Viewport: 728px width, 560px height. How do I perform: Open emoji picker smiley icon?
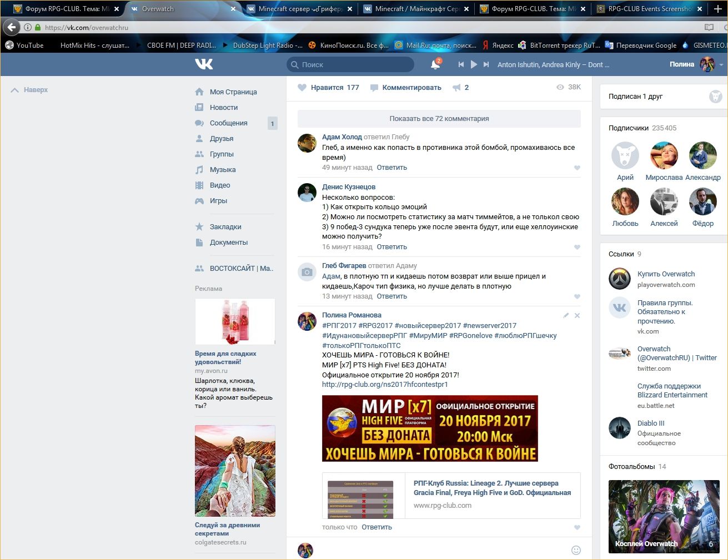coord(576,550)
